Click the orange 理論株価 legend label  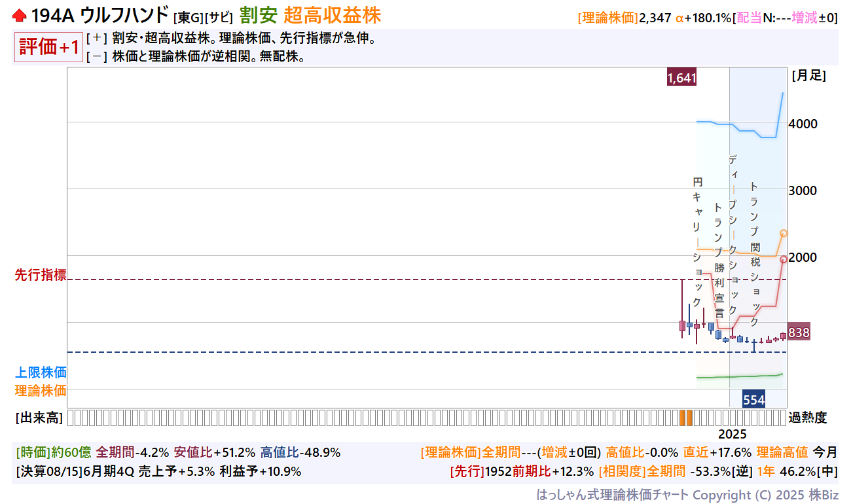(x=41, y=391)
